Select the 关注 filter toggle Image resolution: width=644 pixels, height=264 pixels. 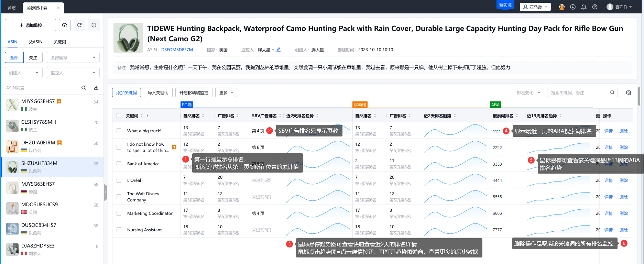click(x=33, y=57)
